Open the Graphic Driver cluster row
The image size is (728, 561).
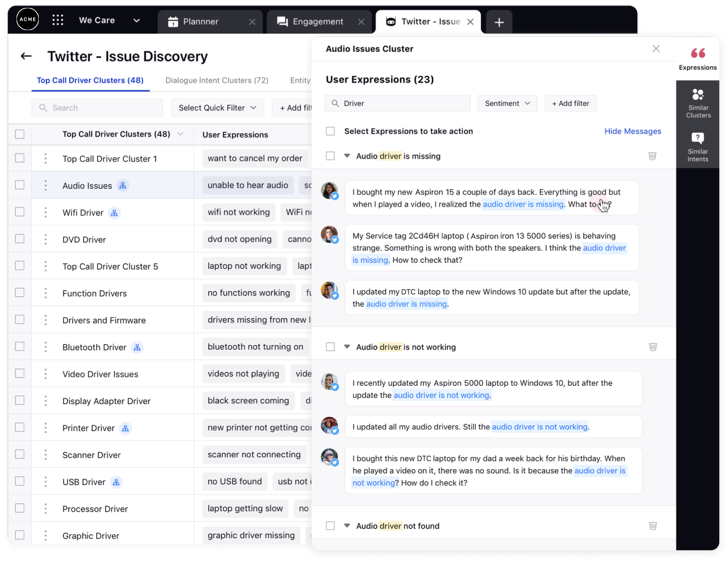coord(91,536)
